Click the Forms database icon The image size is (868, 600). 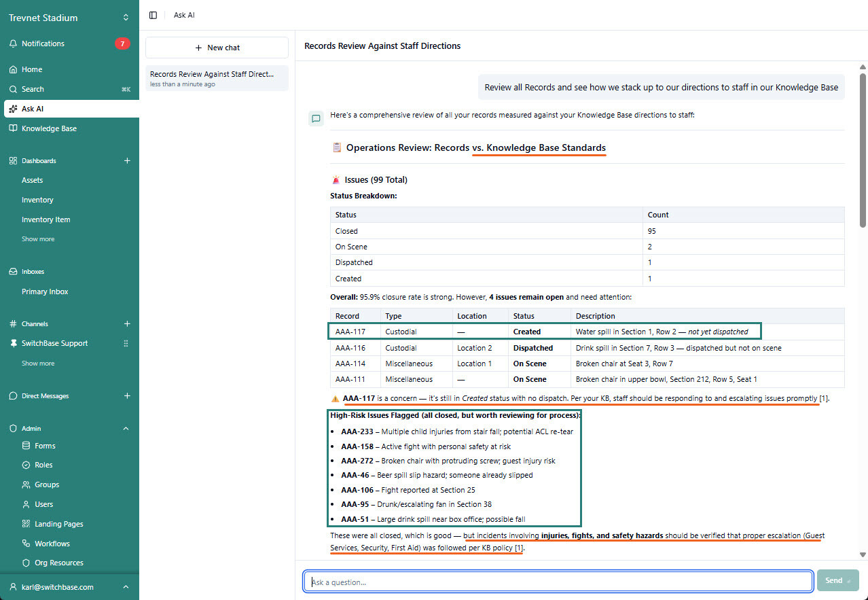[x=26, y=446]
